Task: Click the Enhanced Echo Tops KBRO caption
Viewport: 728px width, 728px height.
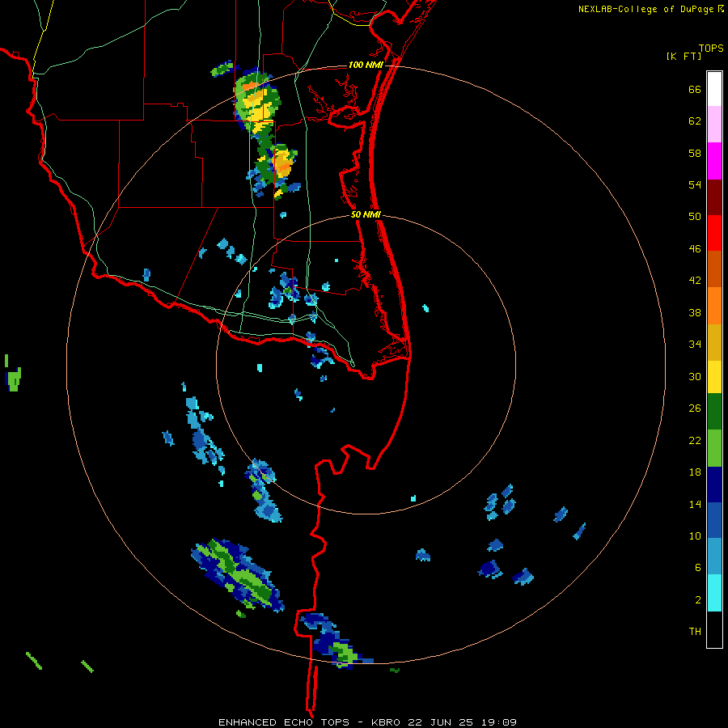Action: pyautogui.click(x=367, y=722)
